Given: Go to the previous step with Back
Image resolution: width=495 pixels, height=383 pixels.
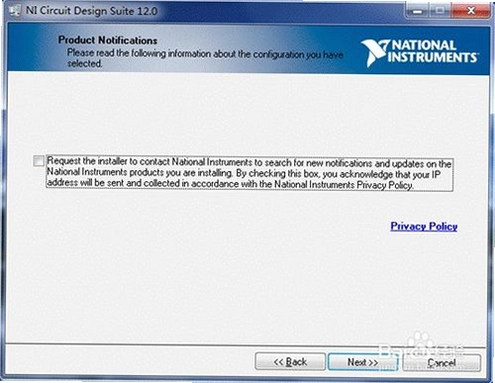Looking at the screenshot, I should [x=290, y=362].
